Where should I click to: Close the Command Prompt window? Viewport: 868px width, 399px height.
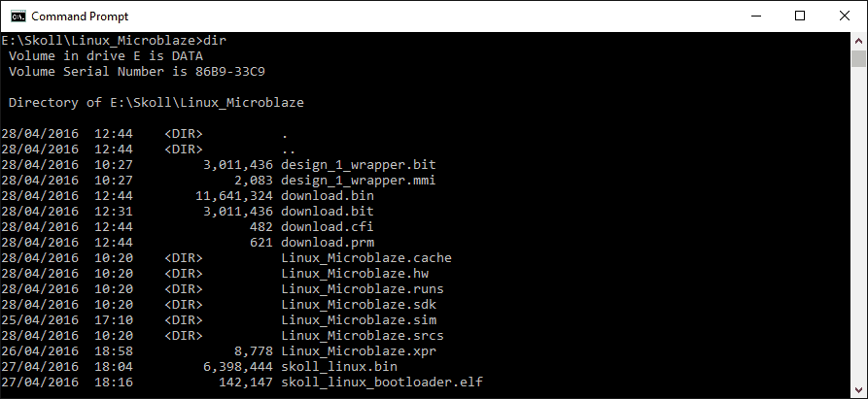click(x=845, y=16)
